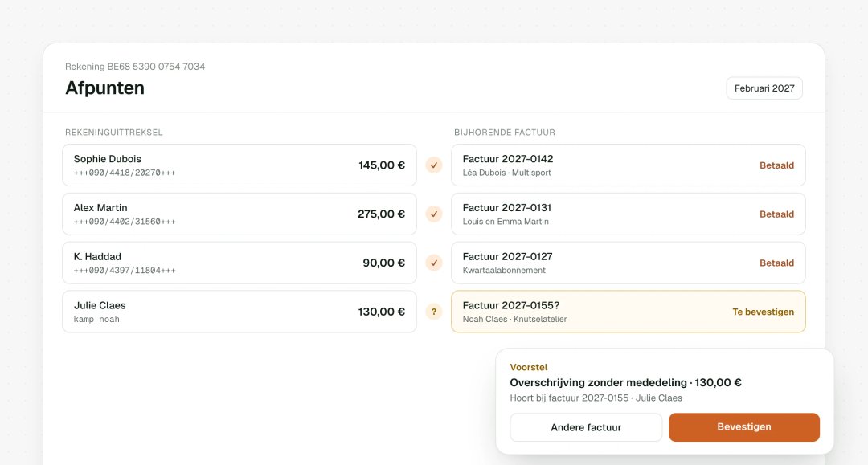Click Betaald status on Factuur 2027-0131
The width and height of the screenshot is (868, 465).
point(776,214)
